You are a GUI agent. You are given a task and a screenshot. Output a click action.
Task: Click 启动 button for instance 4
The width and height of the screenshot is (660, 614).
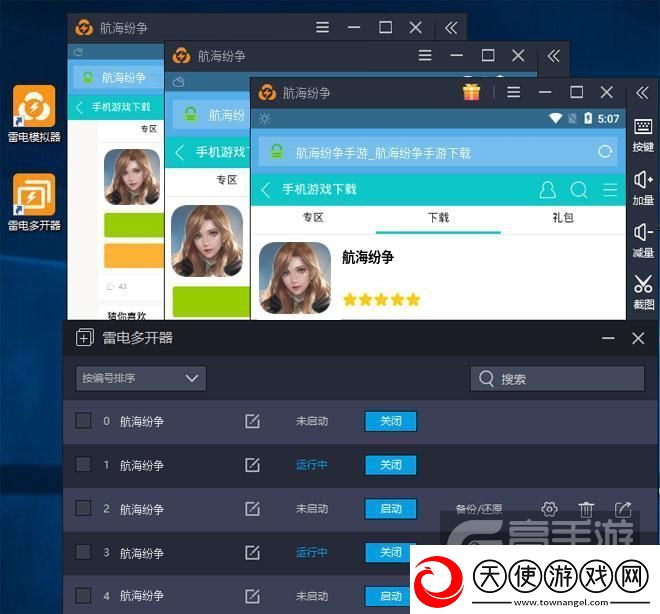[388, 596]
